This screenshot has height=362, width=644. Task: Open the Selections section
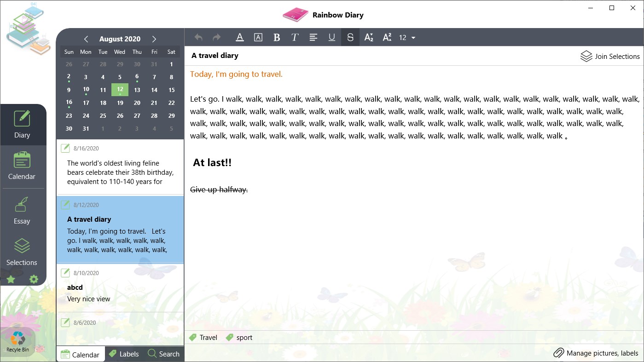point(22,252)
